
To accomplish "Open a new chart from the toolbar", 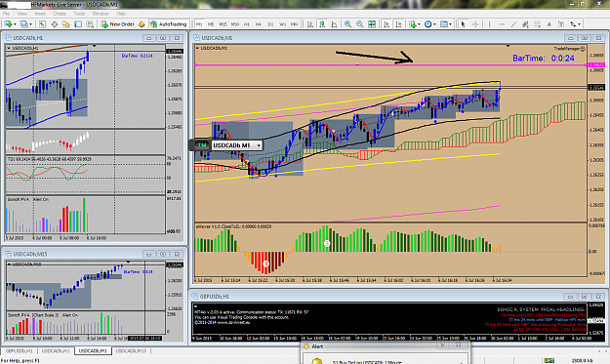I will tap(8, 24).
